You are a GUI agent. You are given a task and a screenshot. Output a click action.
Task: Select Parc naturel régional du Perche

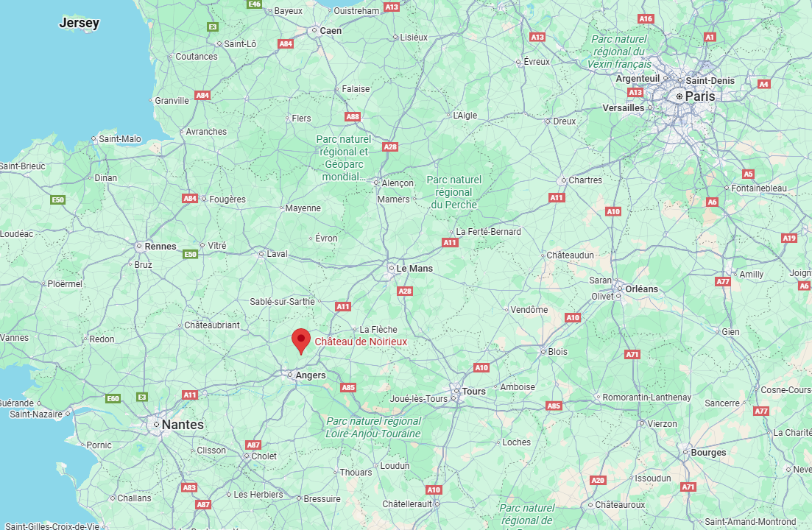click(454, 192)
